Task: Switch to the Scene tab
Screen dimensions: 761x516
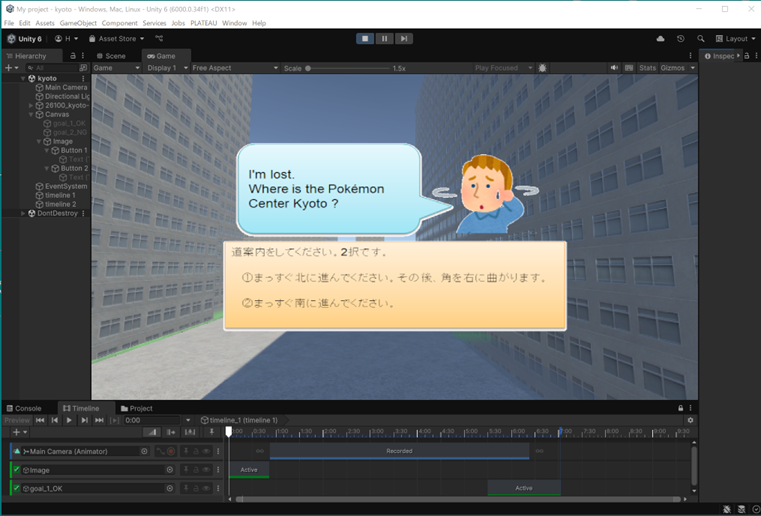Action: pyautogui.click(x=111, y=56)
